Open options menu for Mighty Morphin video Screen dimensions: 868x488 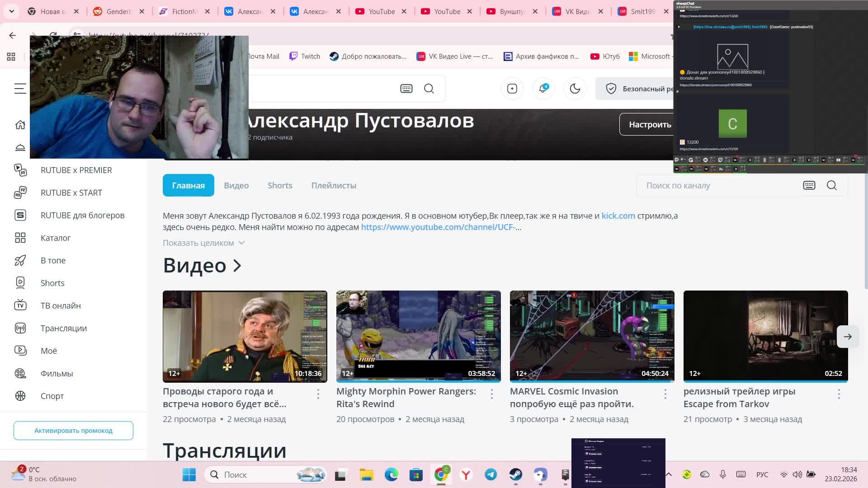491,394
